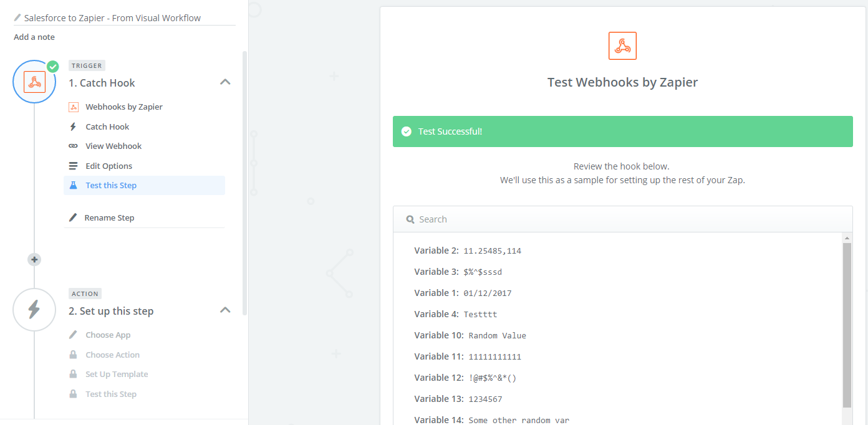Click the Test Webhooks by Zapier heading
The width and height of the screenshot is (868, 425).
[x=622, y=82]
